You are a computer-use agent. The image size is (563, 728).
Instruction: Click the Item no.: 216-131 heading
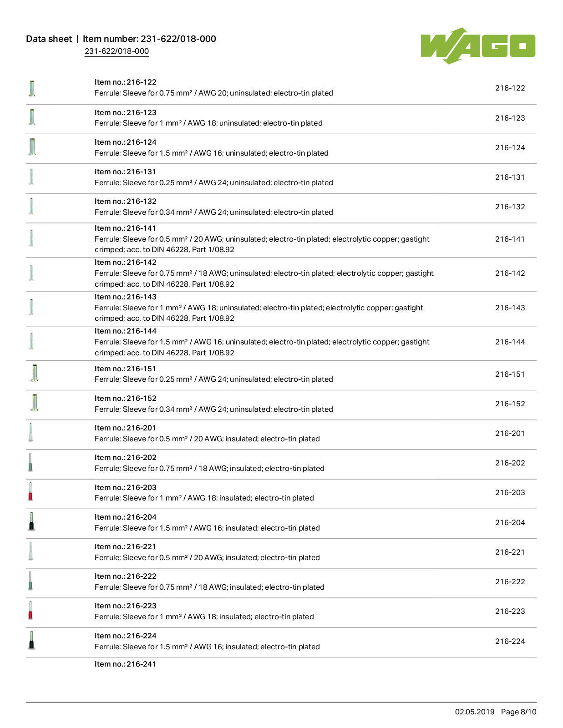(125, 172)
